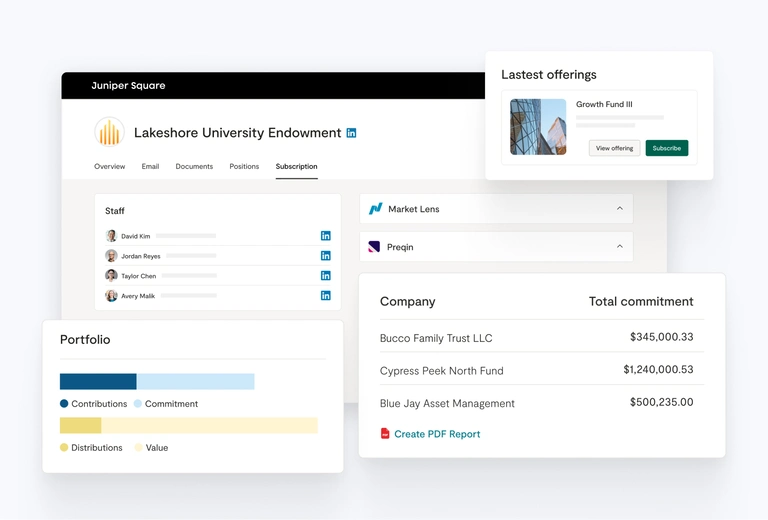
Task: Click the Distributions legend dot
Action: (x=64, y=448)
